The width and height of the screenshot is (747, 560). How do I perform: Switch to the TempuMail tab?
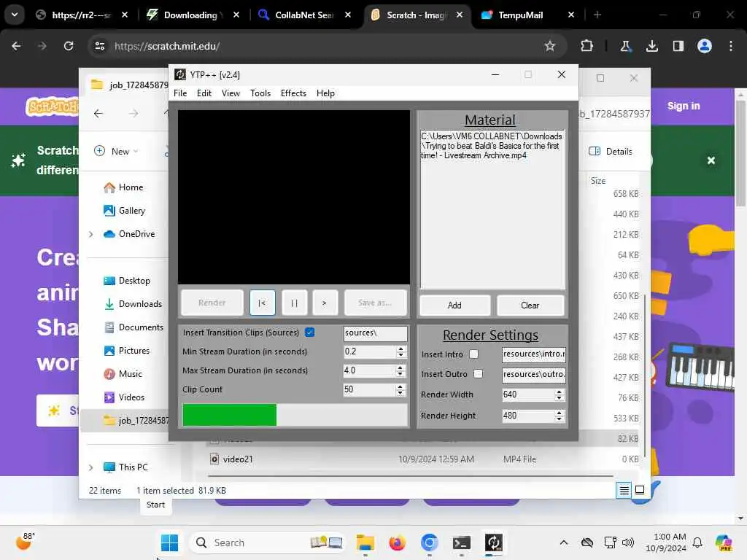click(519, 15)
